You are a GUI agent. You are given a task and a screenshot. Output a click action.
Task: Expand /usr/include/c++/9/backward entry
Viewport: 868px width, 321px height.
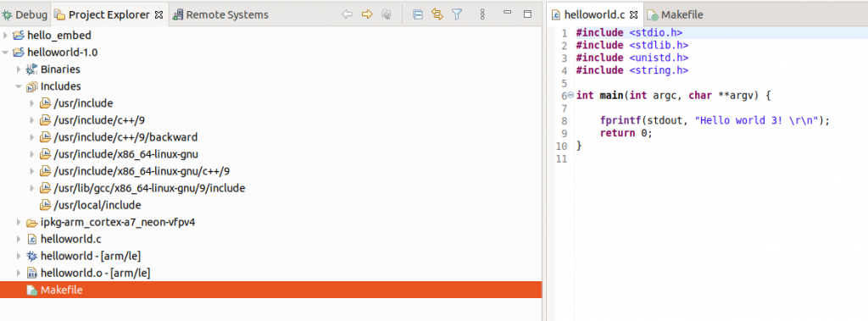[x=32, y=137]
